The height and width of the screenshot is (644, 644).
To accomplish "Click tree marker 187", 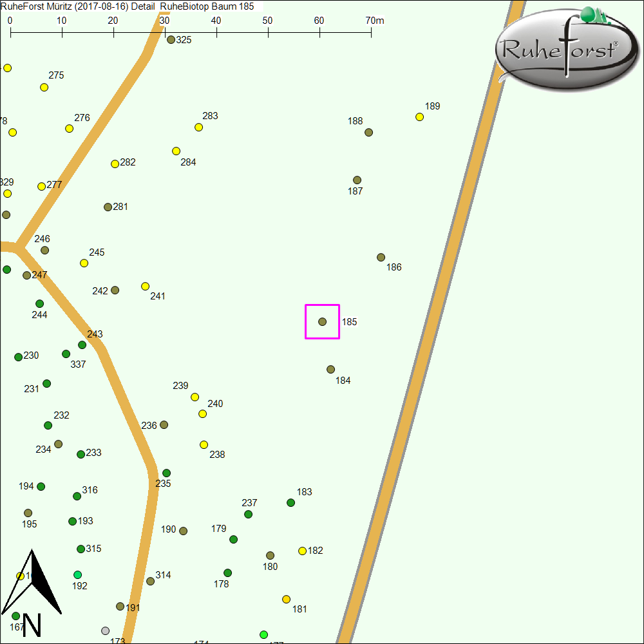I will click(357, 180).
